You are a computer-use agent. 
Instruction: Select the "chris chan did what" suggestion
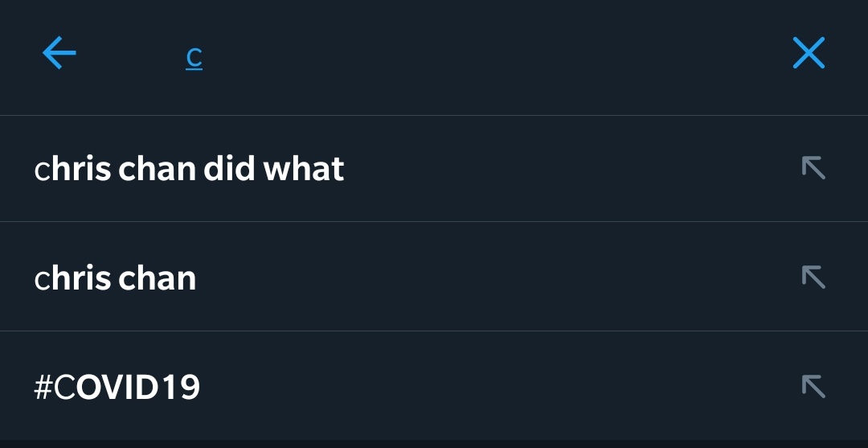click(434, 168)
